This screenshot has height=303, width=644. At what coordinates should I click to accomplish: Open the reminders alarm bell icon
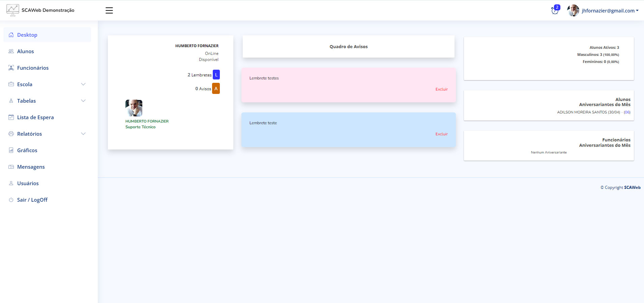[555, 10]
